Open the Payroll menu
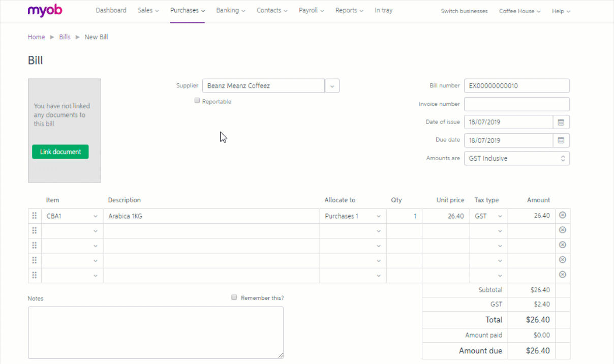 pyautogui.click(x=311, y=11)
